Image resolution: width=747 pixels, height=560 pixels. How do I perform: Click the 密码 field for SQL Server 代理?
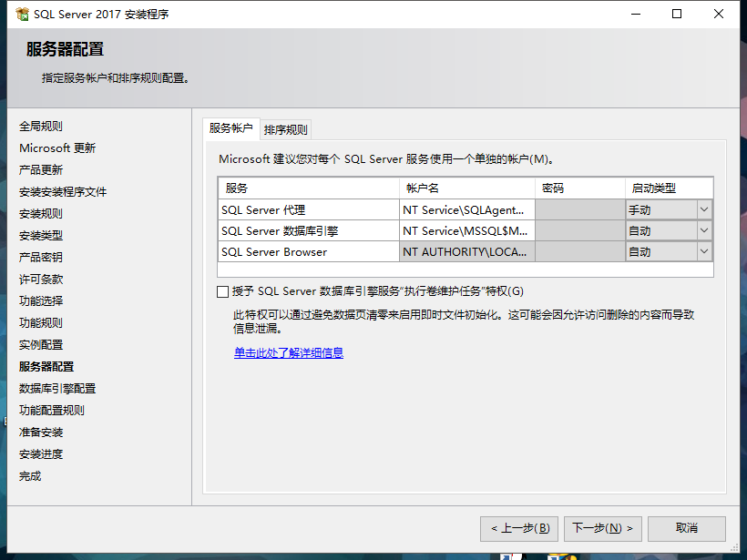(579, 209)
